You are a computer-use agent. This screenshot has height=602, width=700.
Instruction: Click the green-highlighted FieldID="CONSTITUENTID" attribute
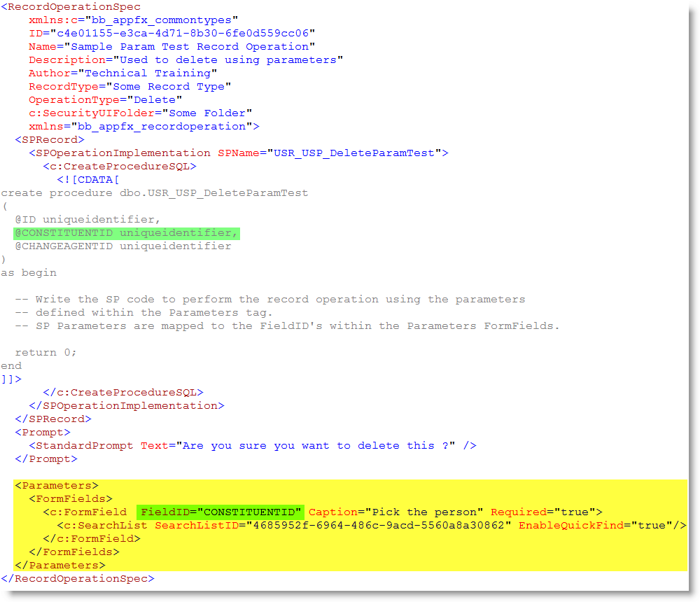[x=220, y=512]
